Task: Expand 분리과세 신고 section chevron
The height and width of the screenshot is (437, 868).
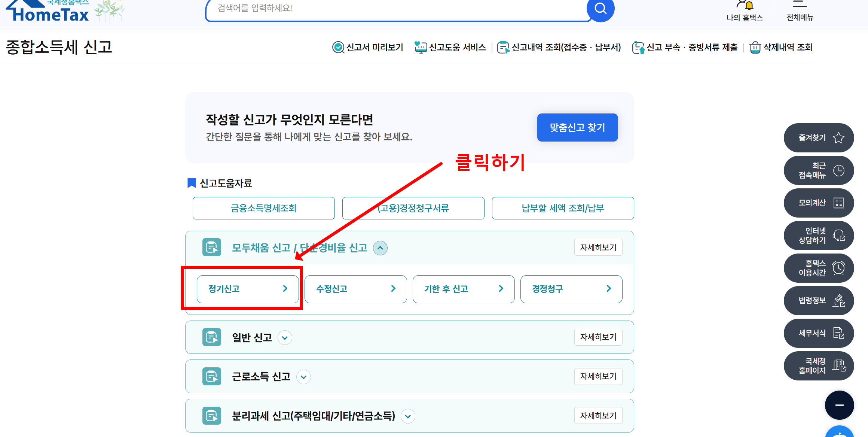Action: tap(408, 416)
